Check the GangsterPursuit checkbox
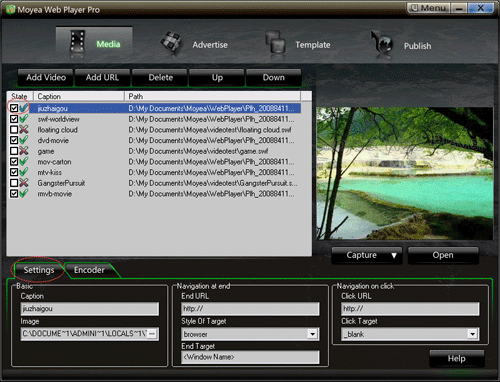 pos(14,183)
